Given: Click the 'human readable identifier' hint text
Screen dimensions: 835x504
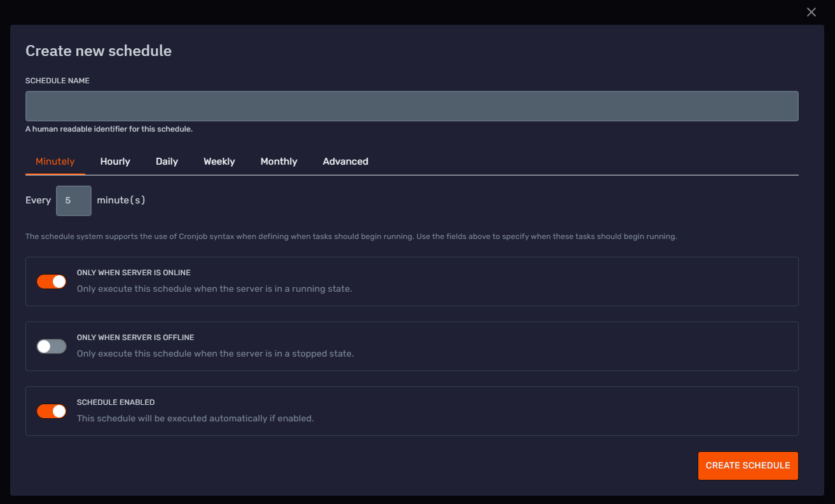Looking at the screenshot, I should (109, 129).
